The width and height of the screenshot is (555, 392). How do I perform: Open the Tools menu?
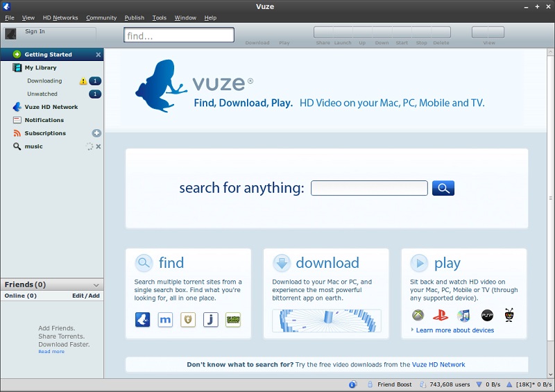click(x=159, y=17)
